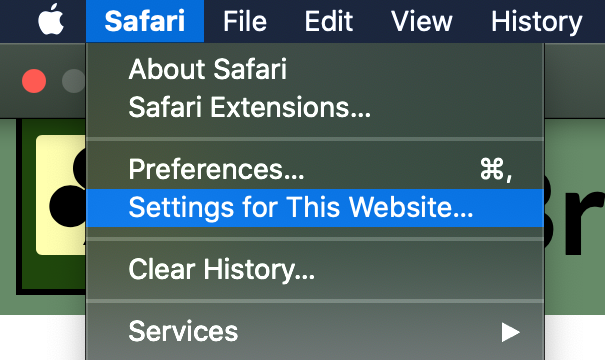
Task: Open the File menu
Action: click(x=245, y=21)
